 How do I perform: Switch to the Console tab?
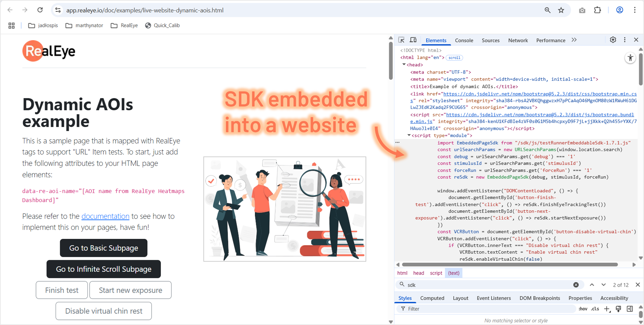click(464, 41)
